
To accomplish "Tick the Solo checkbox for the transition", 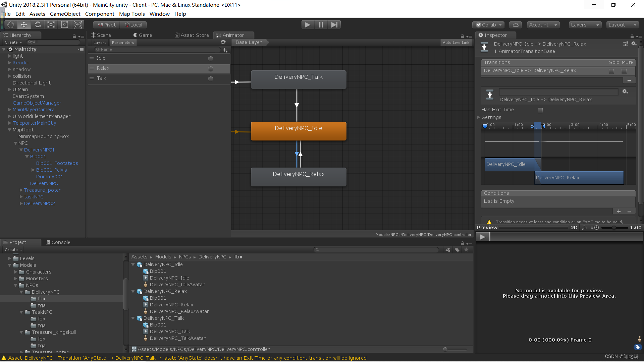I will pyautogui.click(x=611, y=71).
